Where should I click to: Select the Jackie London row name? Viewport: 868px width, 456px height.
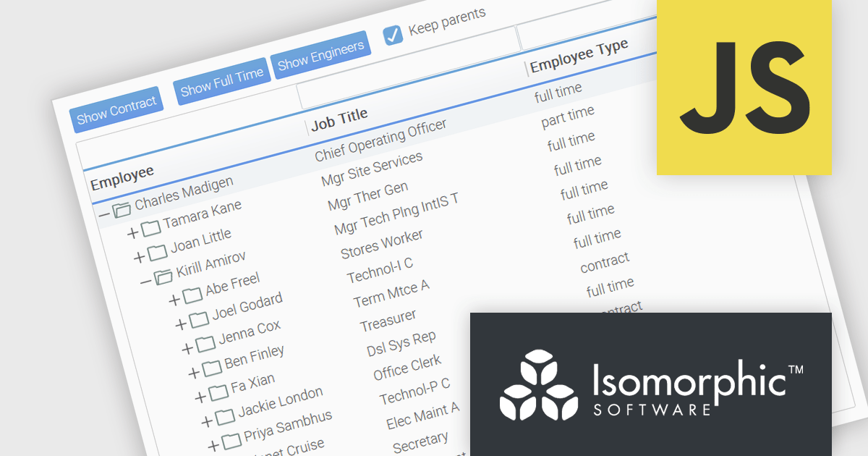[x=281, y=404]
